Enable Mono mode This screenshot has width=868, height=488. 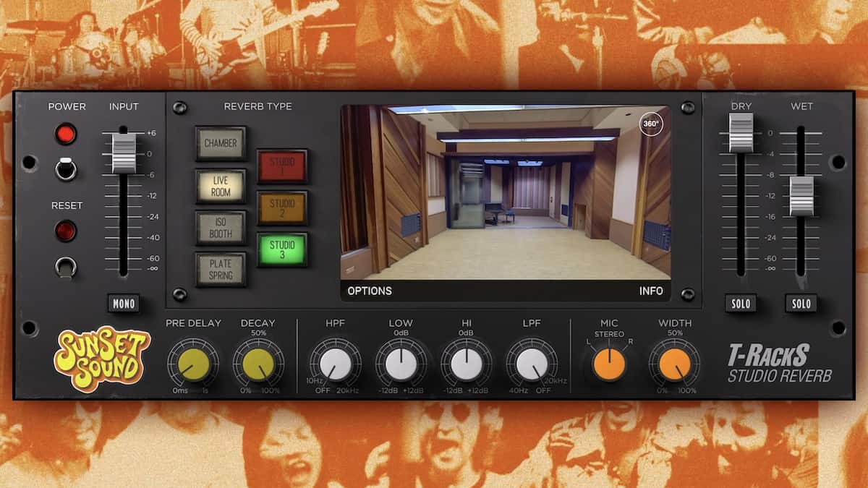point(124,304)
